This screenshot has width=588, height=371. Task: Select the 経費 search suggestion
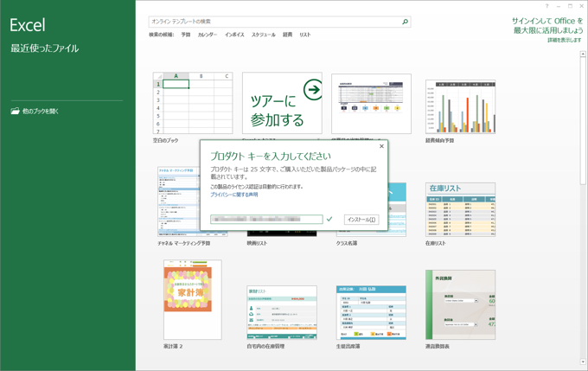(288, 35)
